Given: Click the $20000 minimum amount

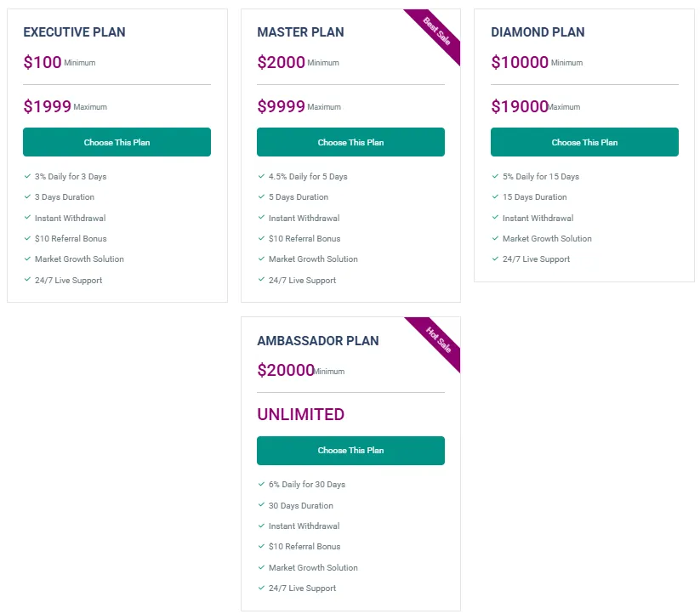Looking at the screenshot, I should tap(286, 370).
